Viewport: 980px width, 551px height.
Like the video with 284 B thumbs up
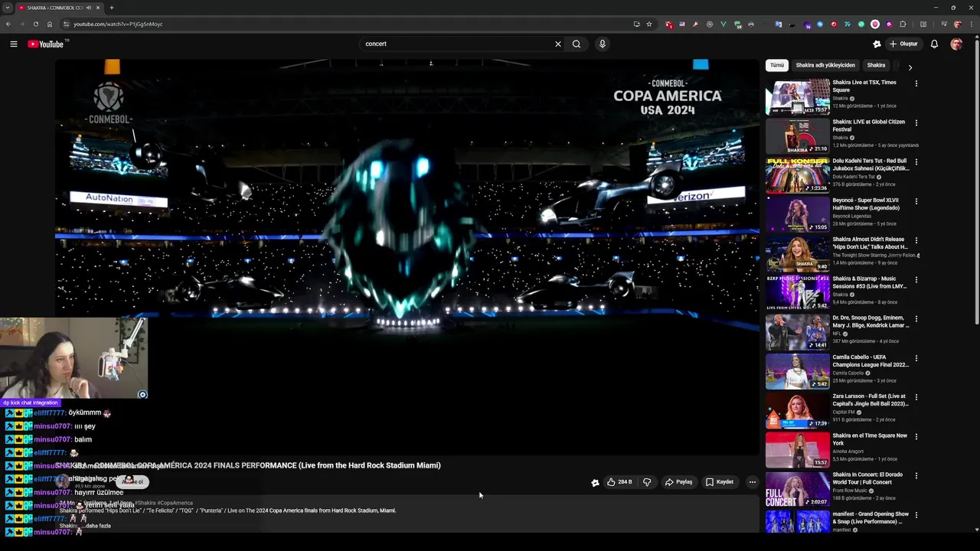coord(620,482)
